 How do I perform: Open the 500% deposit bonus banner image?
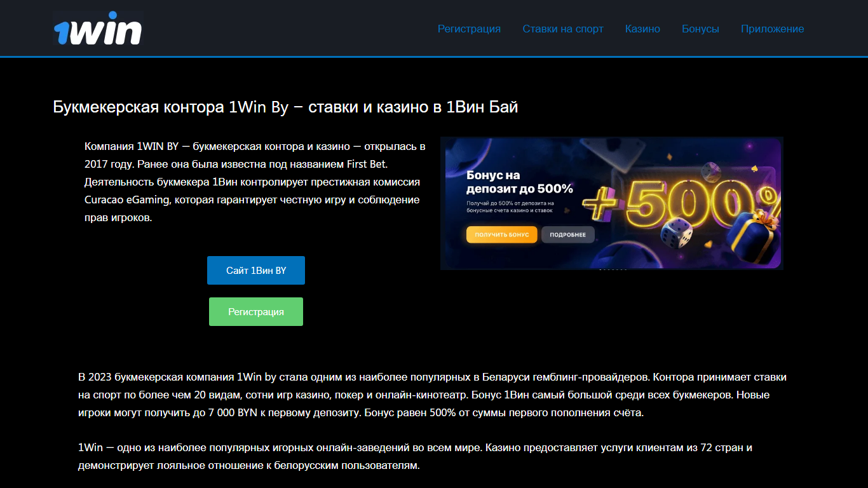(x=612, y=203)
